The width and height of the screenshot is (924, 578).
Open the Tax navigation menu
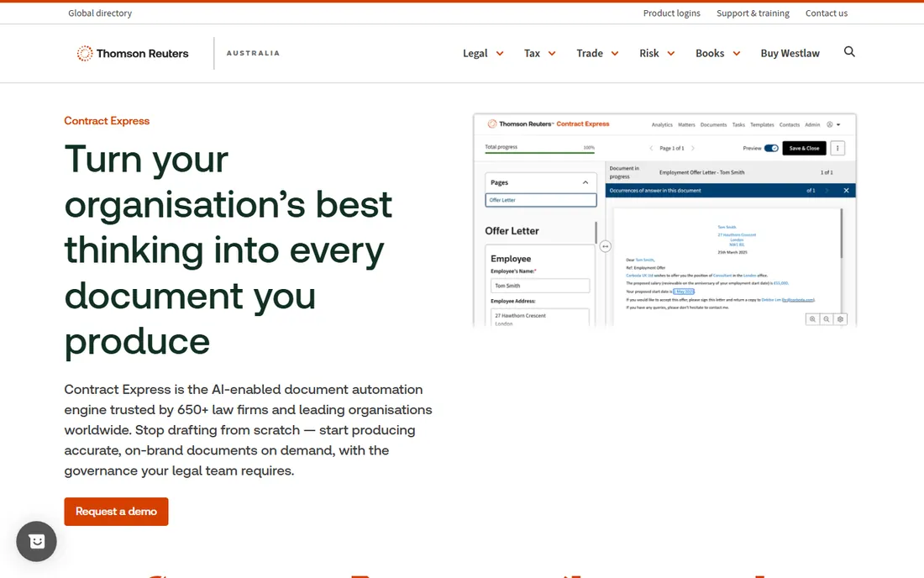[x=532, y=54]
